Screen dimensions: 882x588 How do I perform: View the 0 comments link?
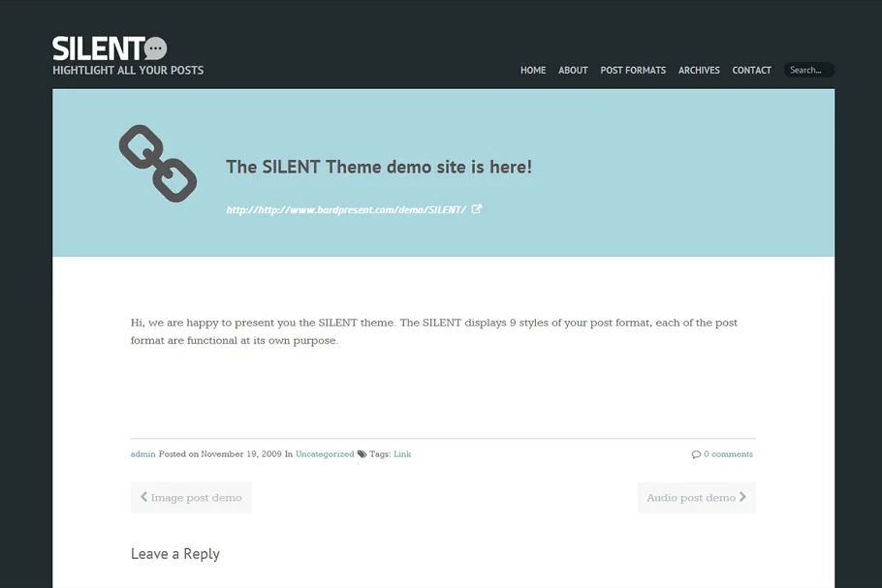pos(728,454)
